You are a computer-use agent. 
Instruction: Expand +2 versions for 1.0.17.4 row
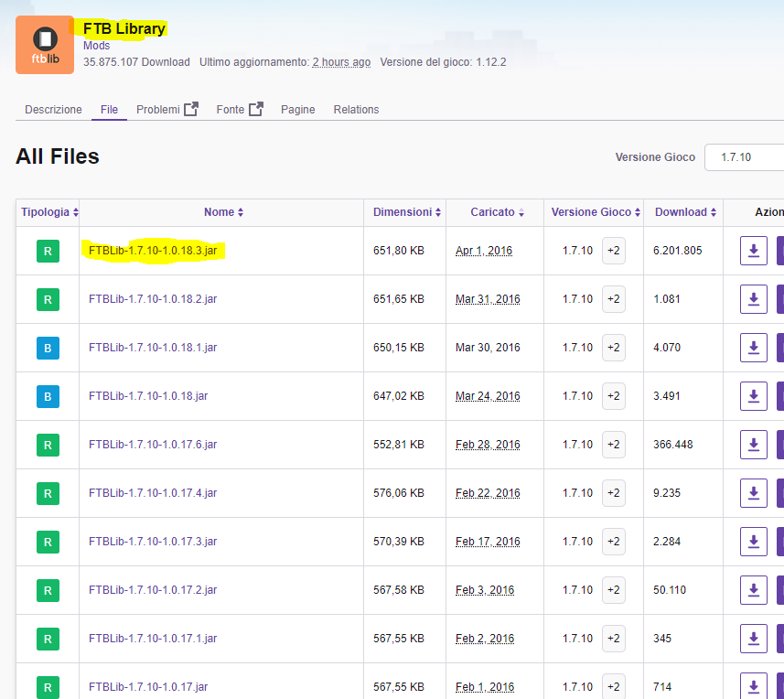coord(614,493)
